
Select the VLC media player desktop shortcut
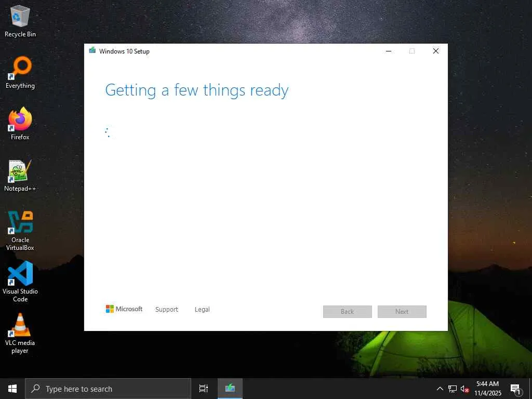[x=20, y=333]
